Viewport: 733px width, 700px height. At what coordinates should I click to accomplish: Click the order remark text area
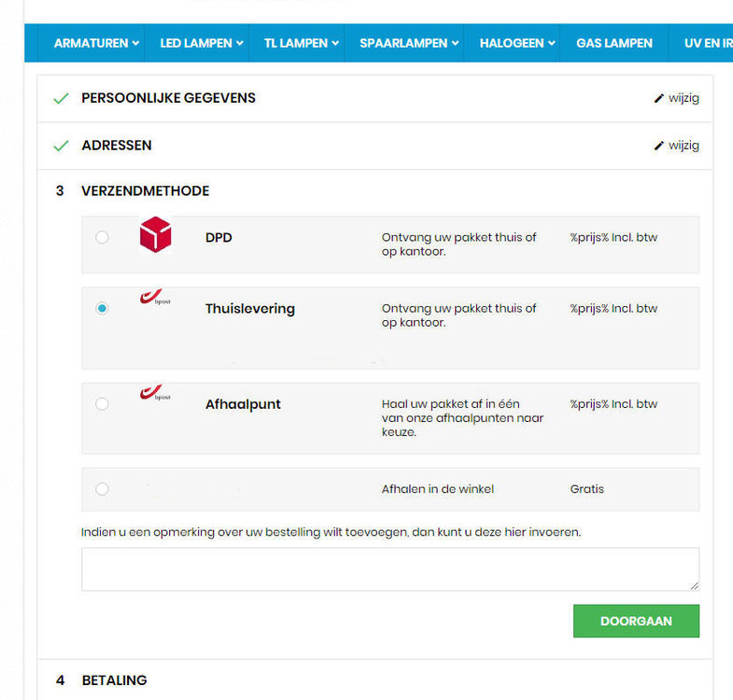(x=390, y=569)
